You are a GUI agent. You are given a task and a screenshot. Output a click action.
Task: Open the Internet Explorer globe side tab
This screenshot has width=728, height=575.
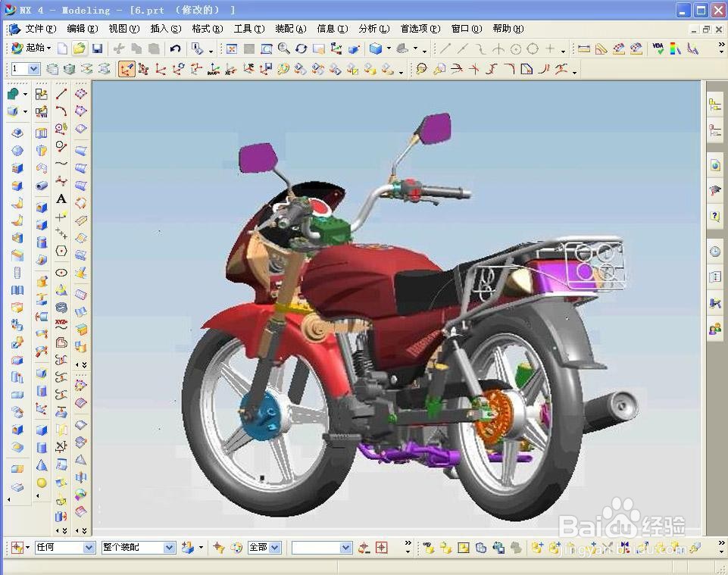[715, 165]
